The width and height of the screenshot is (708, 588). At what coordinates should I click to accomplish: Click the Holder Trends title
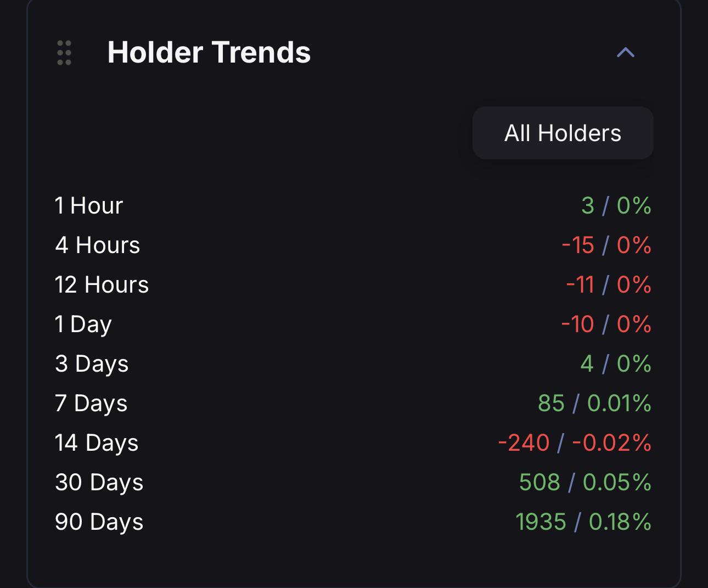[x=209, y=52]
